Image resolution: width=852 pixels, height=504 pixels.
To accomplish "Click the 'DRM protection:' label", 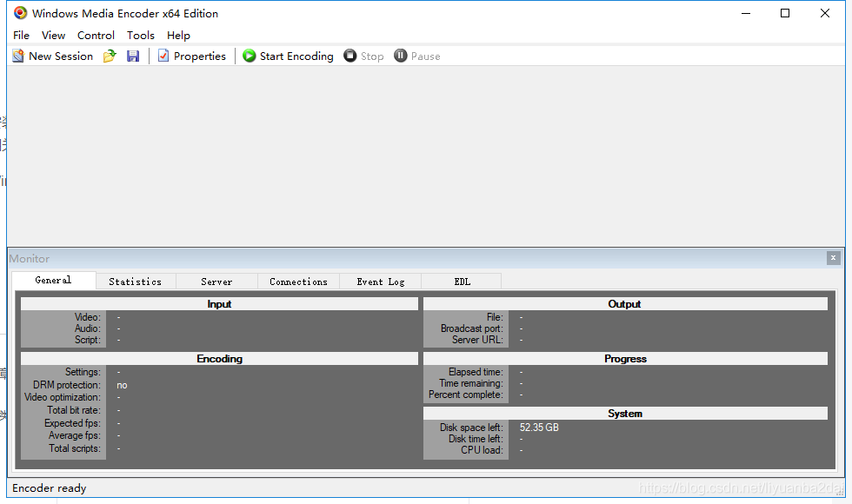I will coord(67,385).
